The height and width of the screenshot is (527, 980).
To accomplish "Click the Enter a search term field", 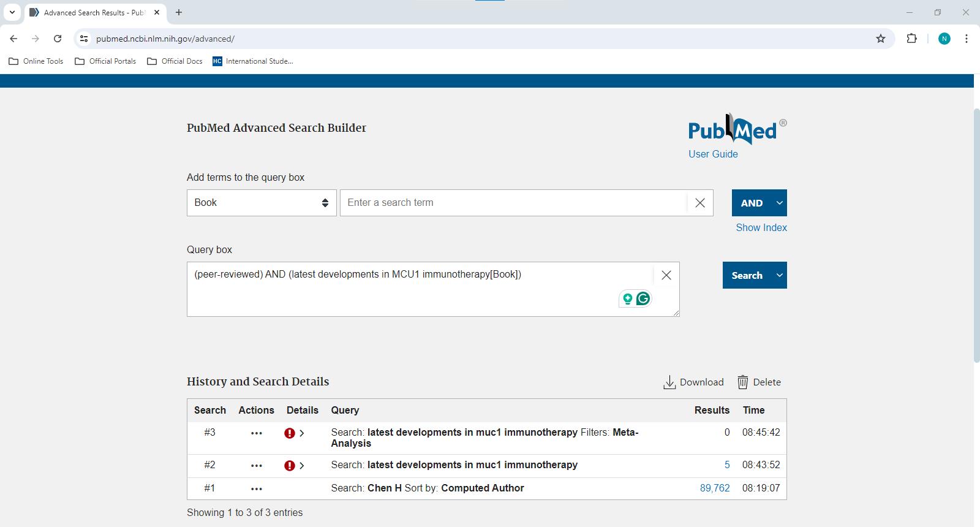I will tap(513, 203).
